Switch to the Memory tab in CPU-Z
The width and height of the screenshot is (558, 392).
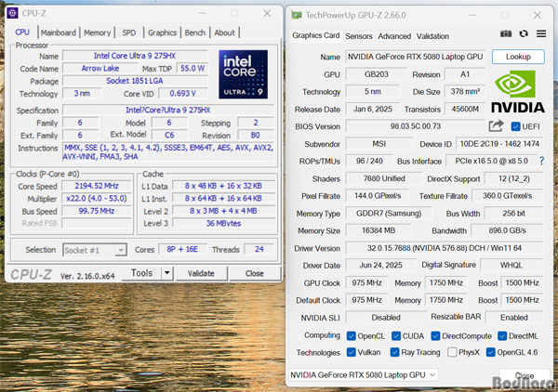tap(97, 33)
